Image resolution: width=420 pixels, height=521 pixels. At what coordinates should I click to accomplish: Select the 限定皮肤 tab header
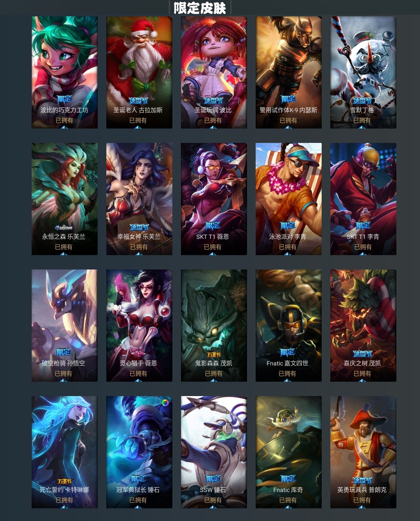coord(200,8)
